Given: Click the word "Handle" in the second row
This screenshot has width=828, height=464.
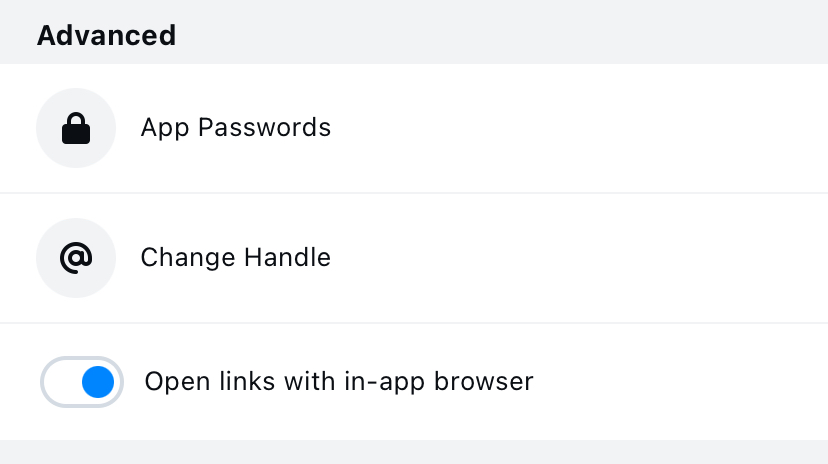Looking at the screenshot, I should [x=287, y=258].
